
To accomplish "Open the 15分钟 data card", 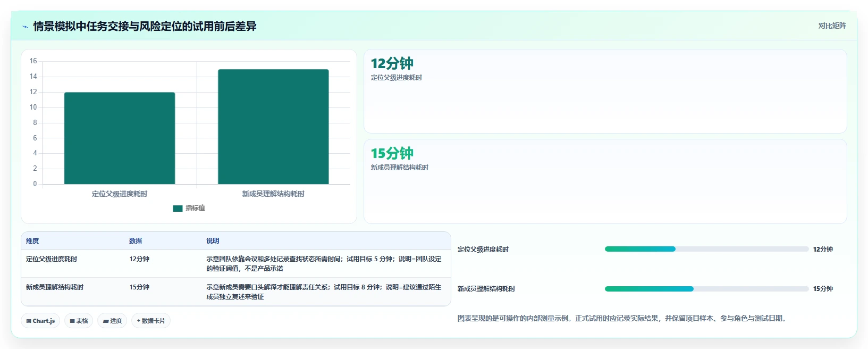I will 605,181.
